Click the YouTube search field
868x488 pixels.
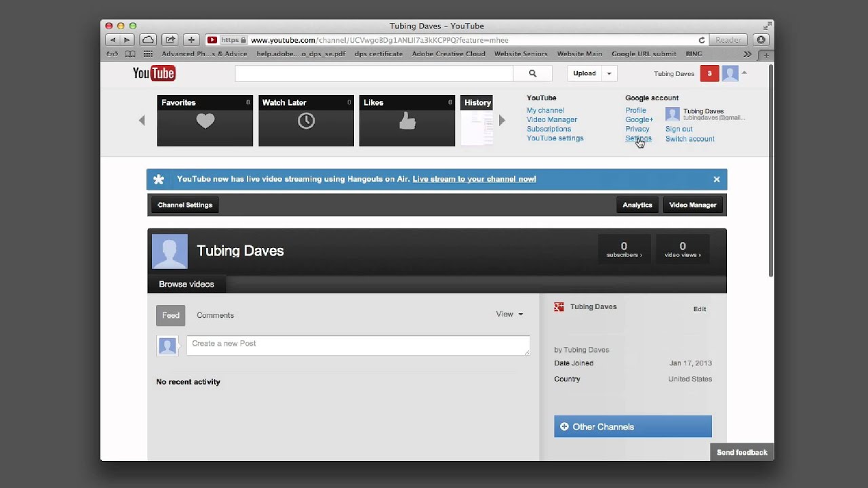(x=374, y=73)
